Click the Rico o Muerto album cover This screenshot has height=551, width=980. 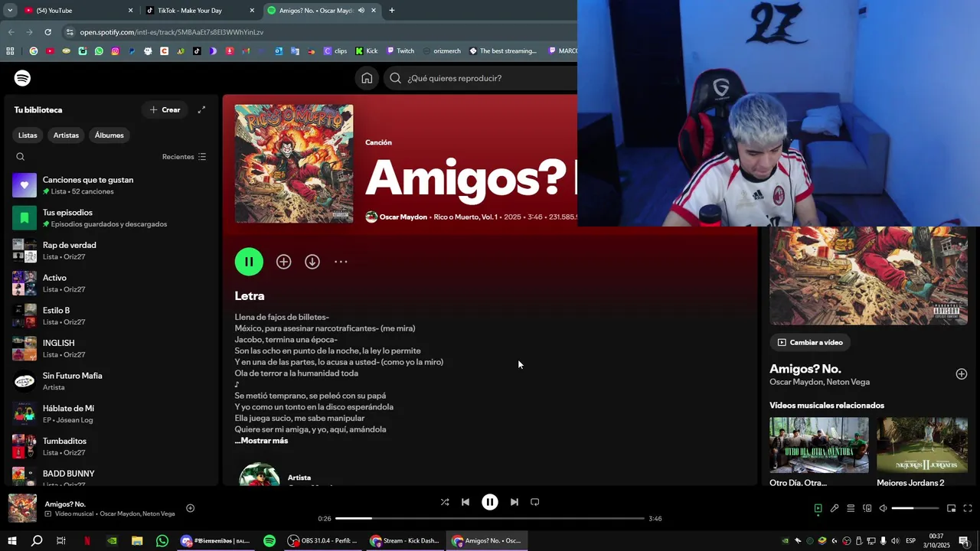pyautogui.click(x=294, y=164)
